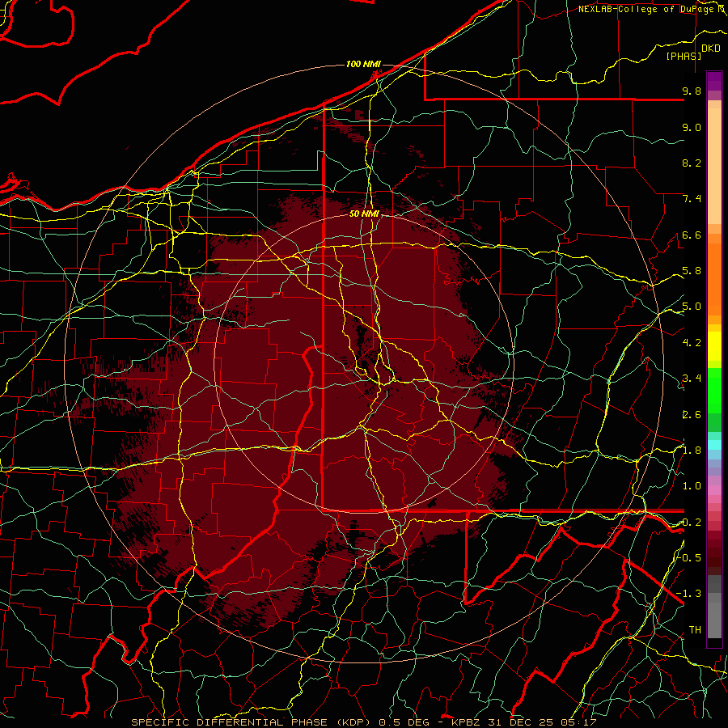Viewport: 728px width, 728px height.
Task: Click the 1.8 legend value
Action: [692, 451]
